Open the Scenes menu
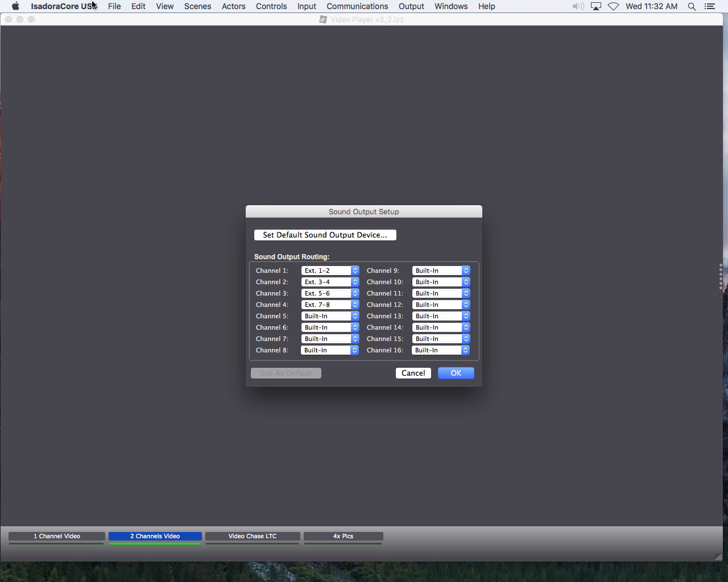Image resolution: width=728 pixels, height=582 pixels. click(x=197, y=6)
